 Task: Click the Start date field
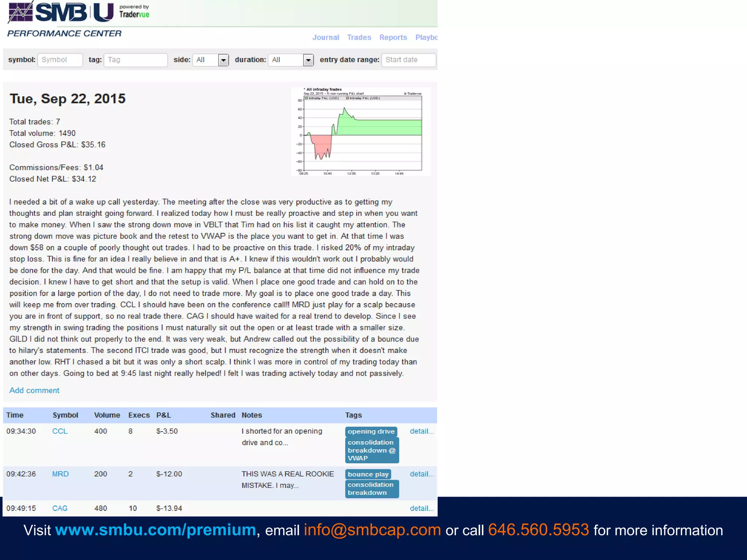click(408, 60)
